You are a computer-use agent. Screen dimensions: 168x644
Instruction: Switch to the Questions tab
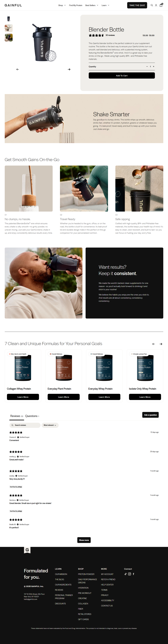[x=32, y=416]
